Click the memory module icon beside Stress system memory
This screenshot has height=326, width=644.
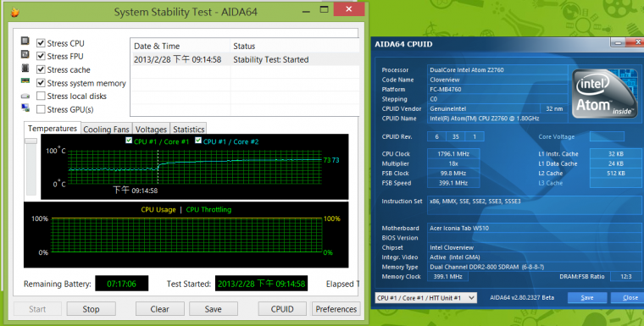25,81
